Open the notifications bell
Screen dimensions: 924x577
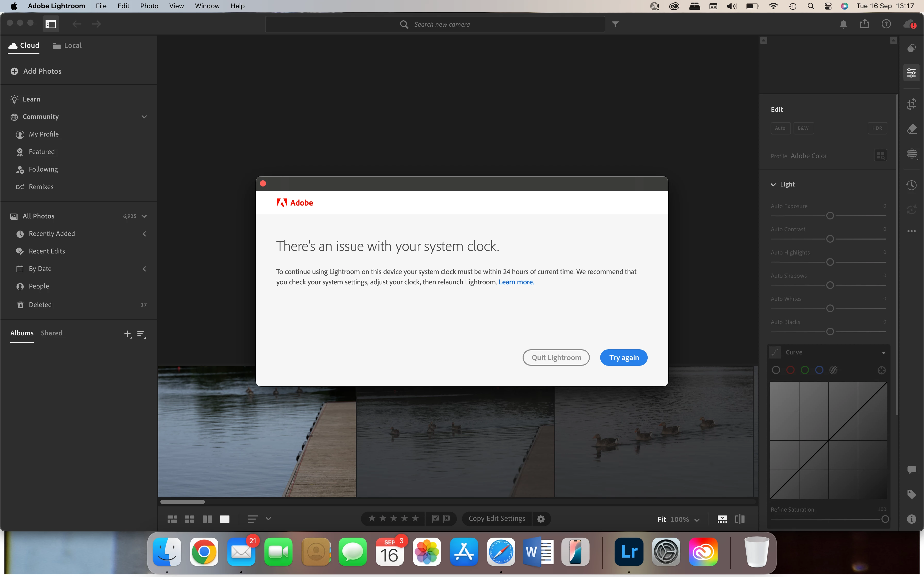[x=844, y=24]
